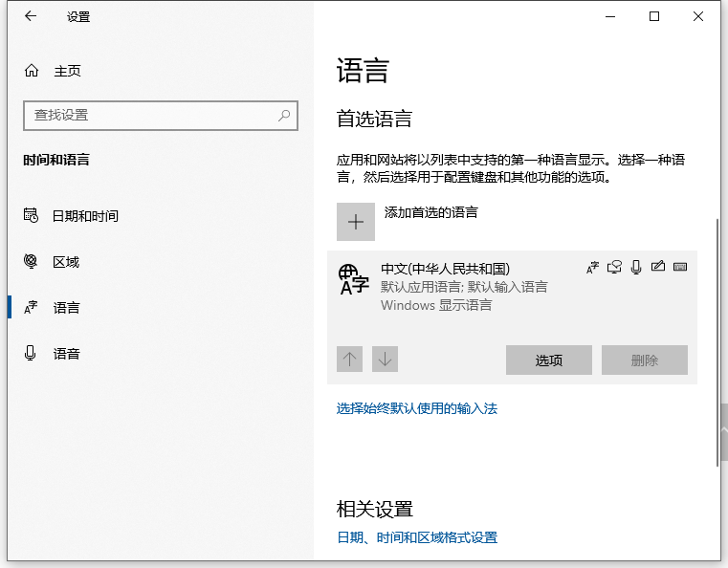
Task: Open 日期、时间和区域格式设置 link
Action: 417,538
